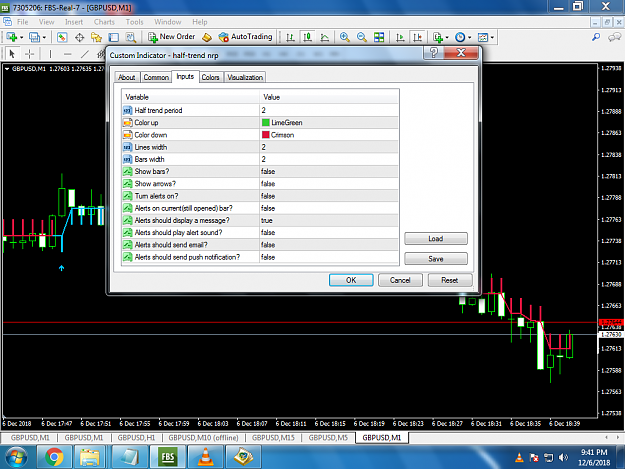625x469 pixels.
Task: Select the horizontal line drawing tool
Action: [x=67, y=53]
